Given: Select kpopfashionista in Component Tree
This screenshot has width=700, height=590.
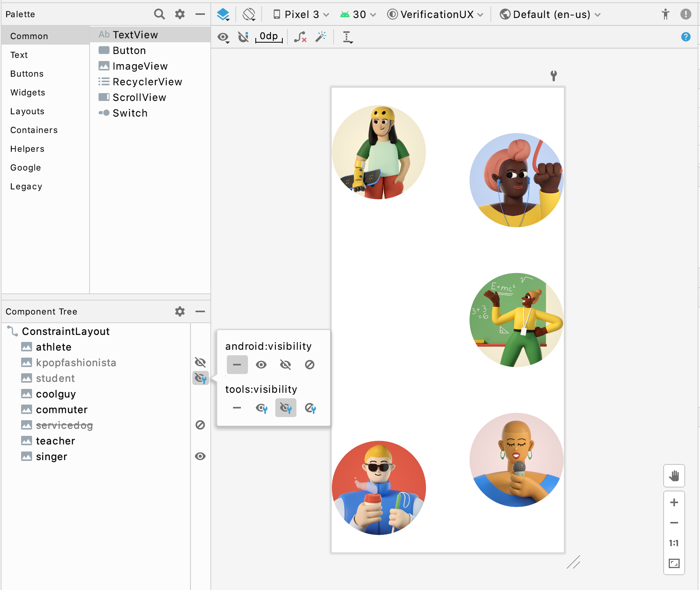Looking at the screenshot, I should click(96, 363).
